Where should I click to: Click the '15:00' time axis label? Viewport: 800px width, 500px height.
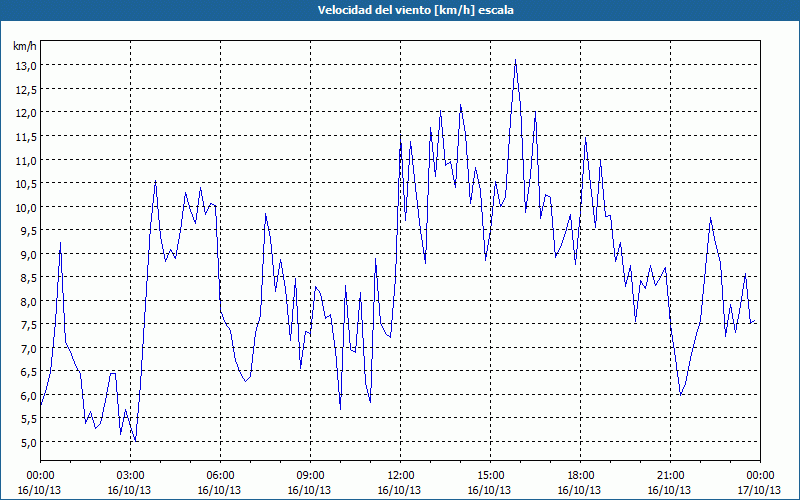point(490,476)
